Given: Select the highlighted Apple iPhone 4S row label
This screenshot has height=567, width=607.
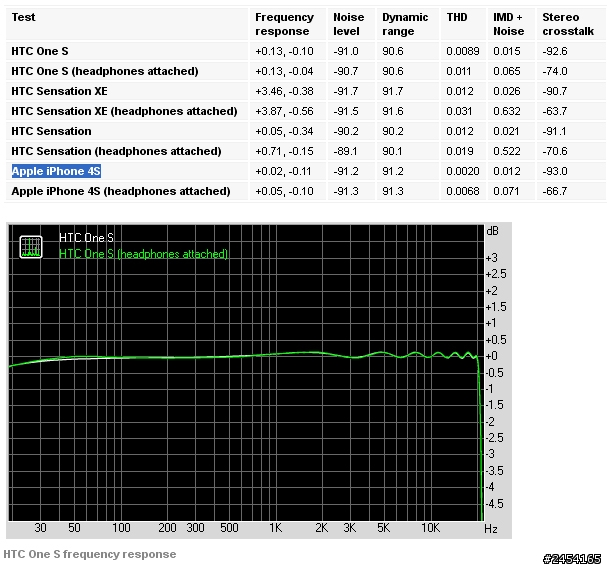Looking at the screenshot, I should [56, 171].
